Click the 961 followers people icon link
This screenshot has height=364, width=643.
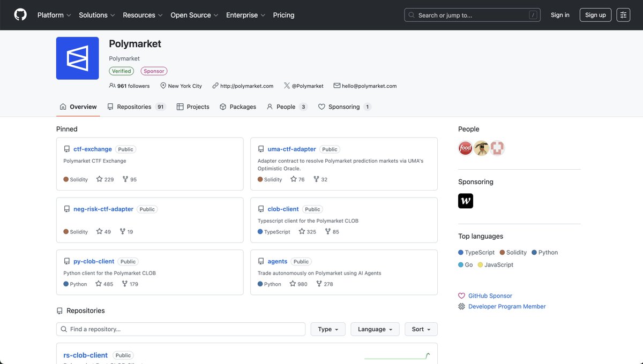point(129,86)
